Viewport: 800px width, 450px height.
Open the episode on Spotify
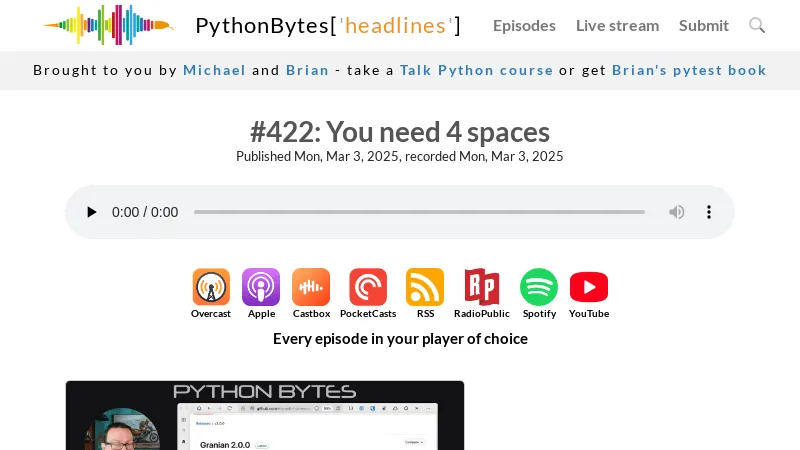click(539, 288)
